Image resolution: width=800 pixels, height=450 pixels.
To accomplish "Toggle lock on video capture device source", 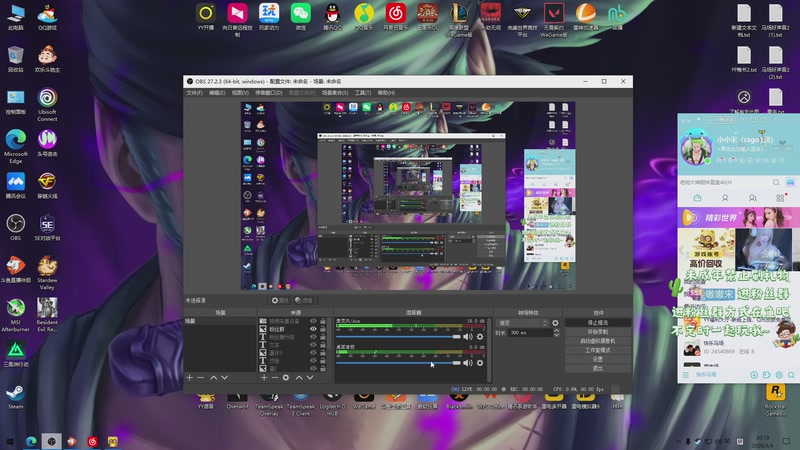I will (323, 321).
